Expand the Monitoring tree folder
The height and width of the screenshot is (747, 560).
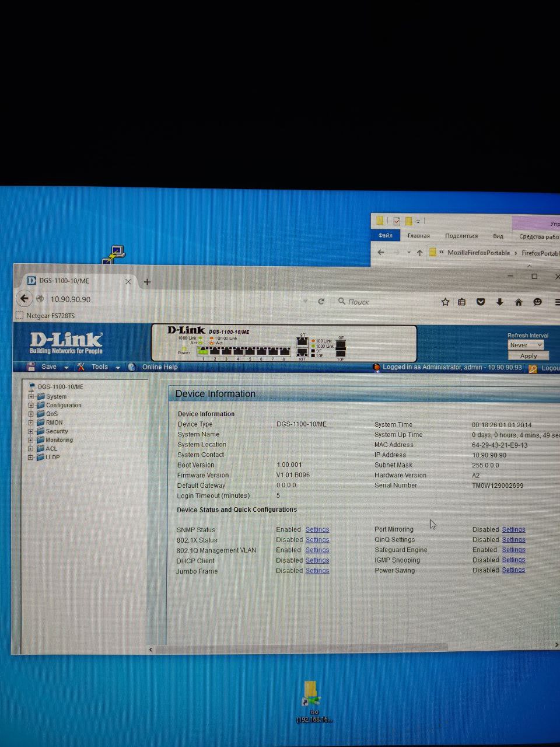31,440
